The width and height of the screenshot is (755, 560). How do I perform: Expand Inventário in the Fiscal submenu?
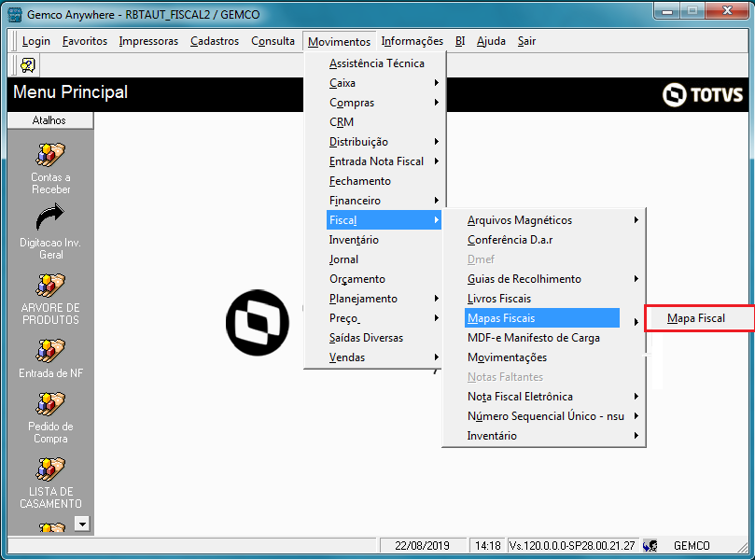click(553, 436)
